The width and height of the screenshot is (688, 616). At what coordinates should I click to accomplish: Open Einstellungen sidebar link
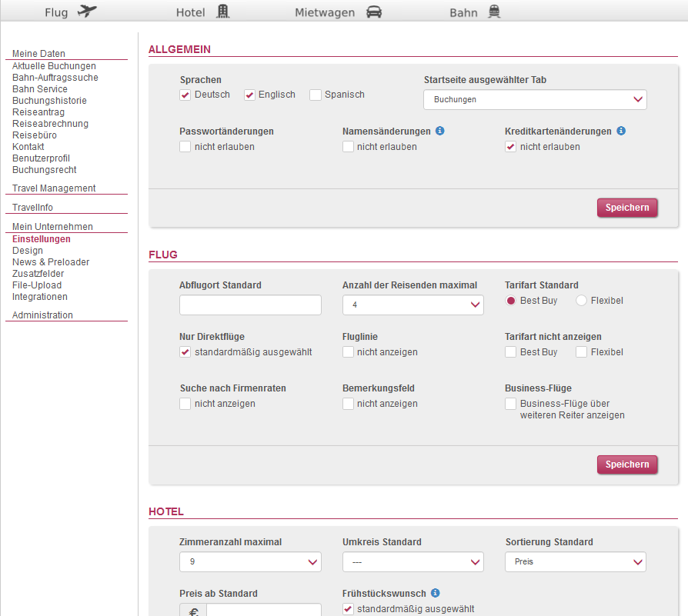[x=42, y=239]
